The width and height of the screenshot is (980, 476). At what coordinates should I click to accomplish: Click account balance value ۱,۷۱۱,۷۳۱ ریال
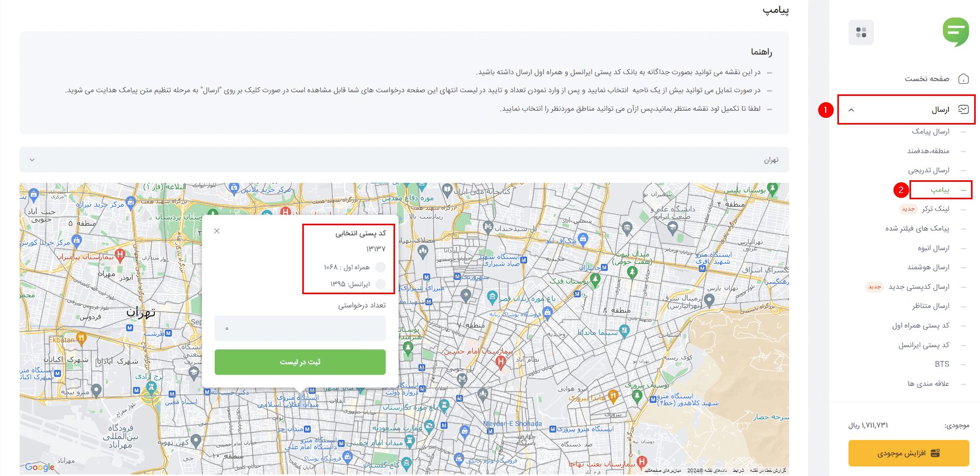[x=868, y=425]
